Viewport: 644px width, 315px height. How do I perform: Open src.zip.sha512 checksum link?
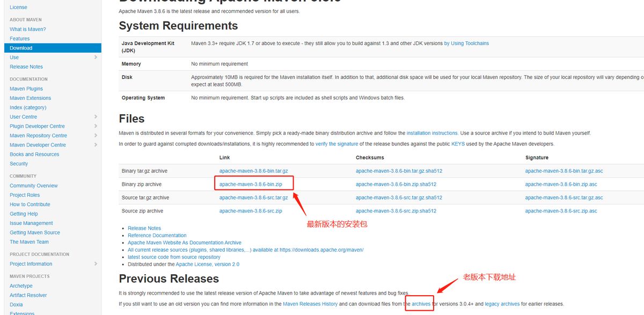[x=396, y=211]
